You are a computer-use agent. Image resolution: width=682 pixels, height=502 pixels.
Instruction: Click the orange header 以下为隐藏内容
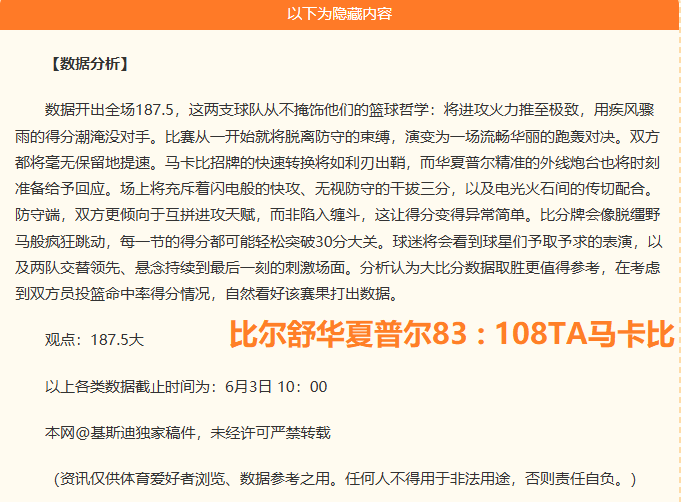click(x=339, y=14)
